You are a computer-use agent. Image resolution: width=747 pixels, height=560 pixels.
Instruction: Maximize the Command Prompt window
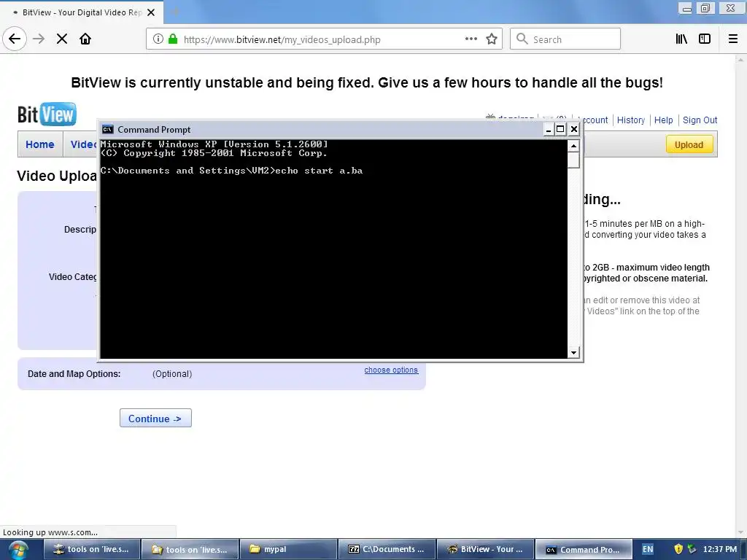pyautogui.click(x=561, y=129)
